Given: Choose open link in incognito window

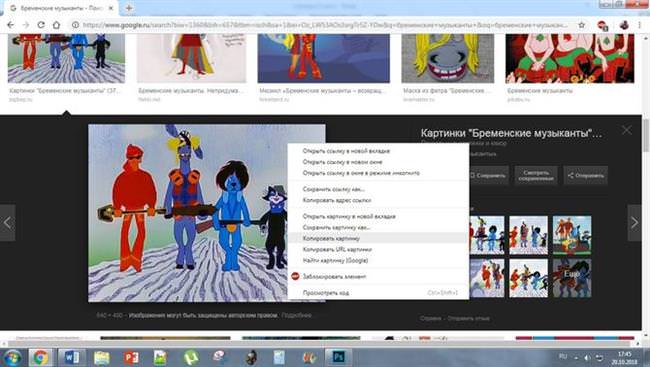Looking at the screenshot, I should [361, 173].
